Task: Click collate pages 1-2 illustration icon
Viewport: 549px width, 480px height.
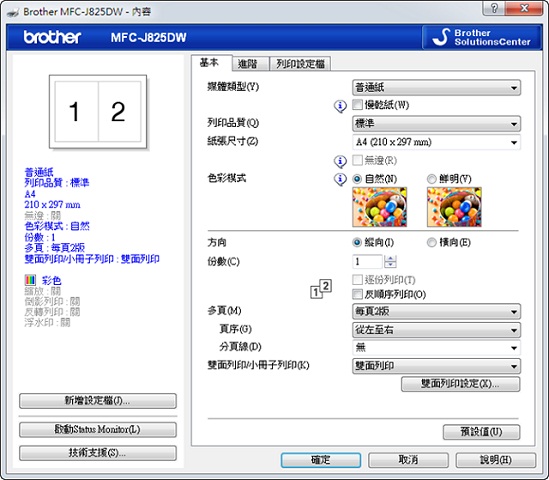Action: pos(321,289)
